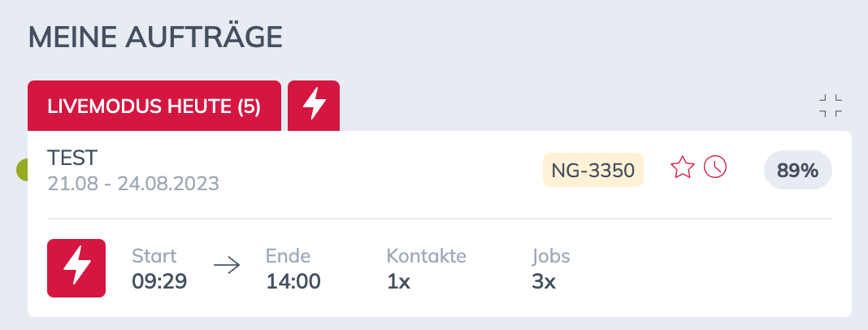
Task: Click the arrow between Start and Ende
Action: [227, 268]
